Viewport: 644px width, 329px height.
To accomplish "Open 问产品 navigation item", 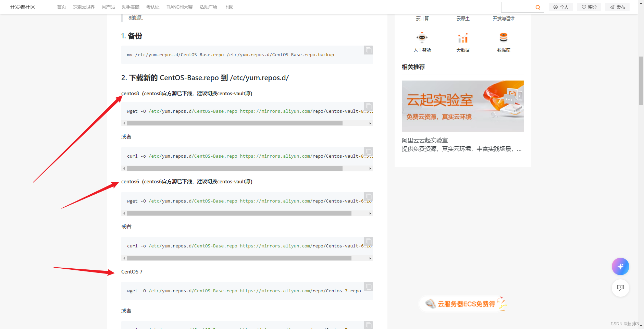I will click(108, 7).
